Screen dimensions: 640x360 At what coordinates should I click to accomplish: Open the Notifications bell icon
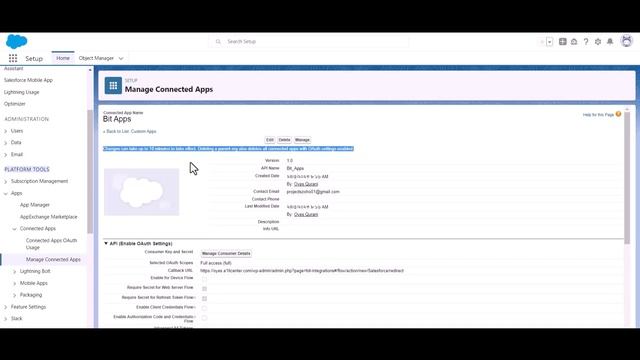[610, 42]
